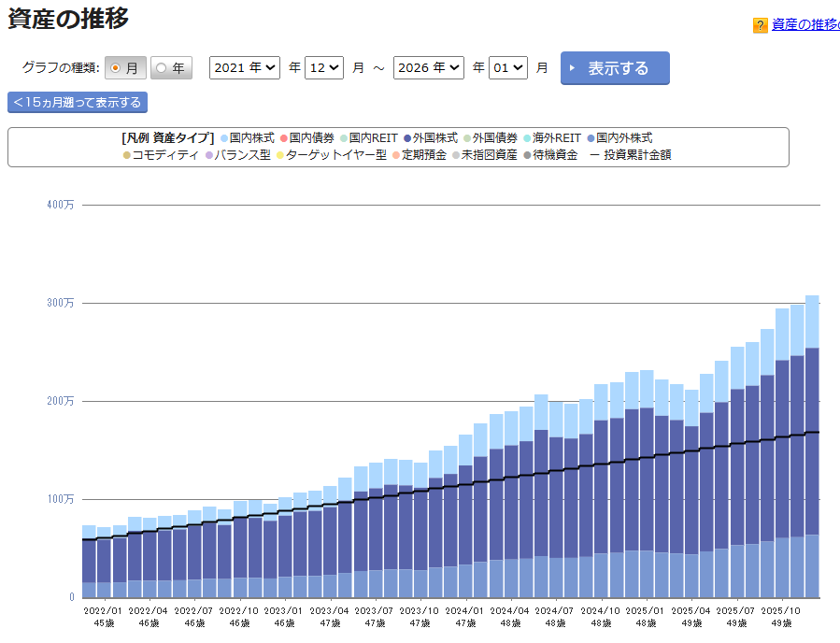Select the 定期預金 legend marker
The width and height of the screenshot is (840, 643).
coord(394,155)
